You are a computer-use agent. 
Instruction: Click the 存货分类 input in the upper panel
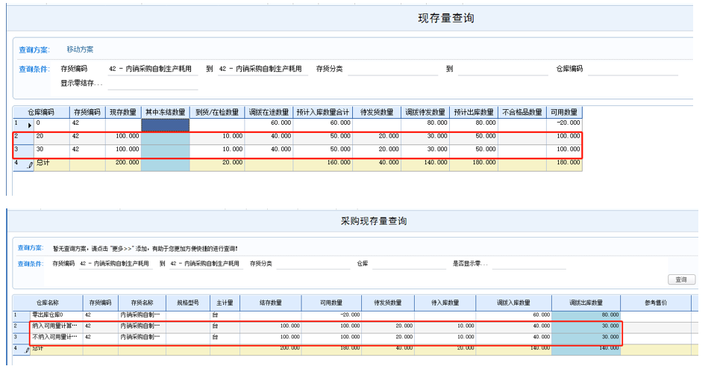pyautogui.click(x=393, y=69)
